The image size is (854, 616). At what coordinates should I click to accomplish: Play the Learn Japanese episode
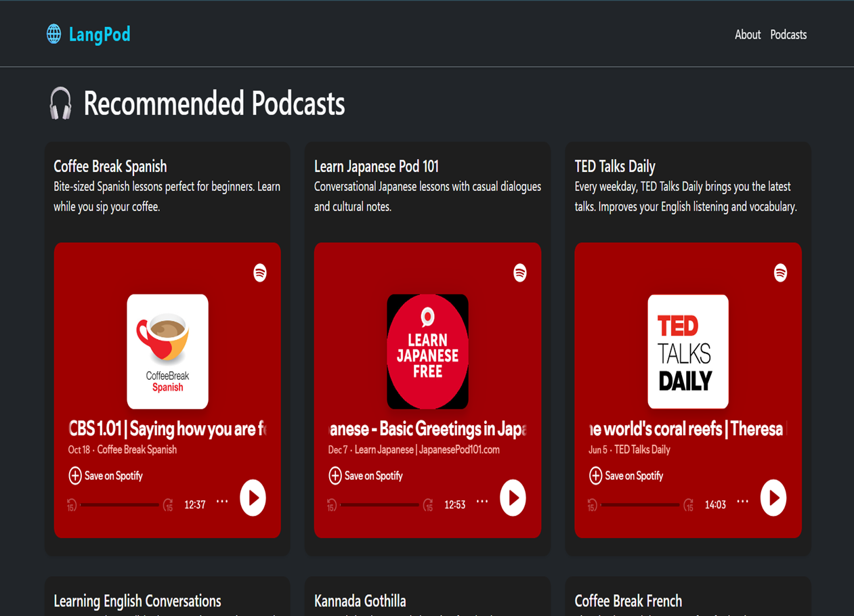pos(513,498)
